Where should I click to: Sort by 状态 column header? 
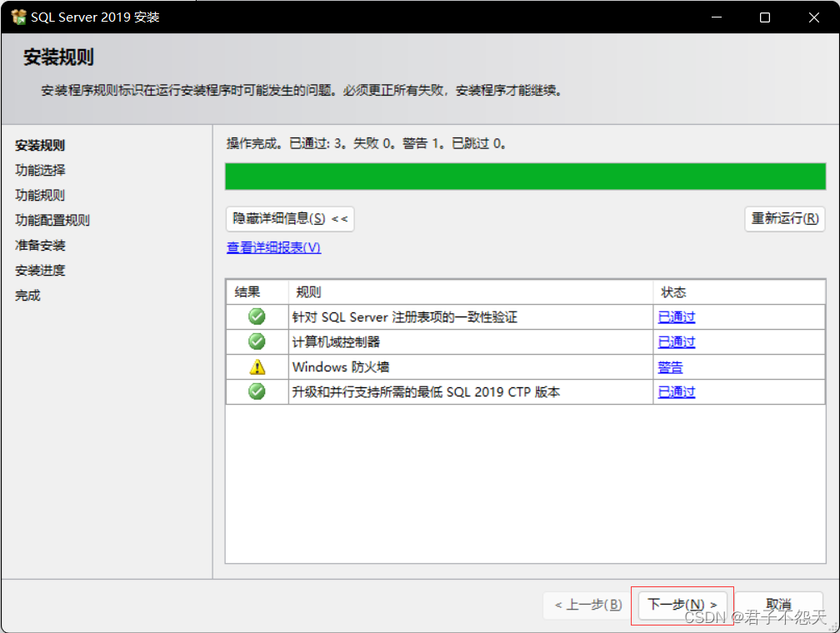pyautogui.click(x=738, y=292)
